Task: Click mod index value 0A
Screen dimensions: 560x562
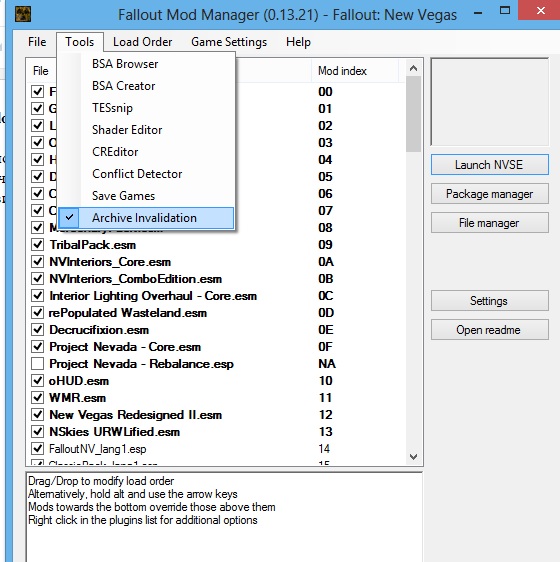Action: 326,262
